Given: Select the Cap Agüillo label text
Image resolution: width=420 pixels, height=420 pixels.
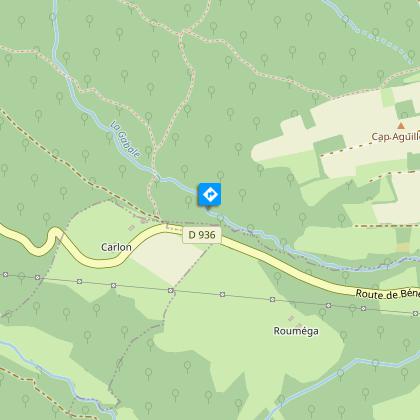Looking at the screenshot, I should 396,137.
